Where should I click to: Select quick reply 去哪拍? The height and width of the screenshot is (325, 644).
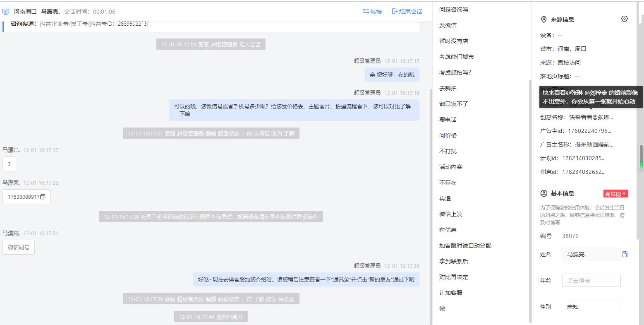click(x=448, y=88)
